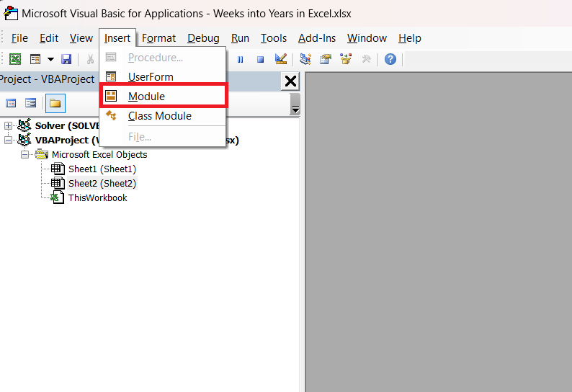Screen dimensions: 572x392
Task: Select the Microsoft Excel Objects folder
Action: [x=99, y=155]
